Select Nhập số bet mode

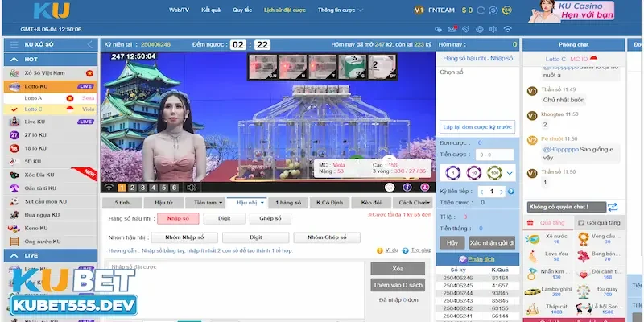click(x=178, y=218)
